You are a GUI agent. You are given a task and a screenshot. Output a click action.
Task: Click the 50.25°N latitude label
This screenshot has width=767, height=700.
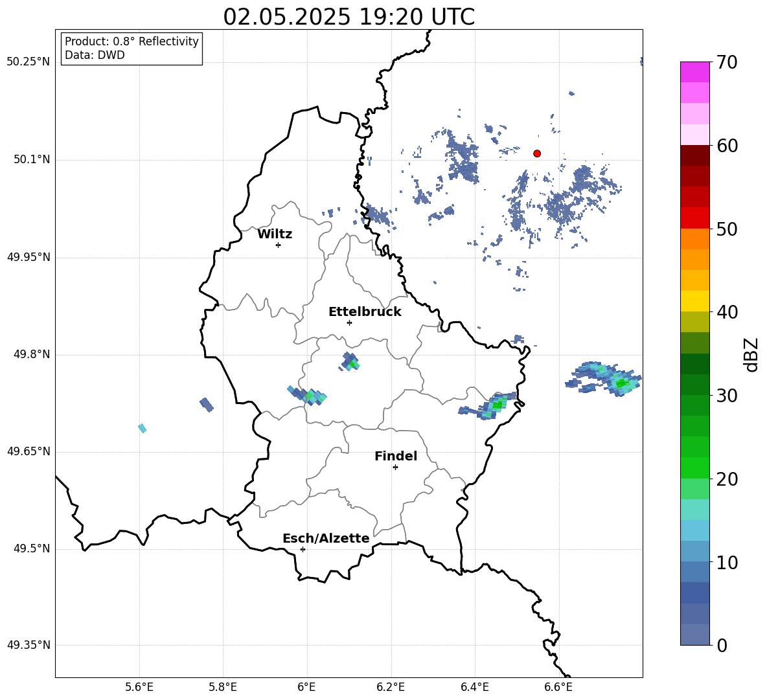[x=29, y=62]
